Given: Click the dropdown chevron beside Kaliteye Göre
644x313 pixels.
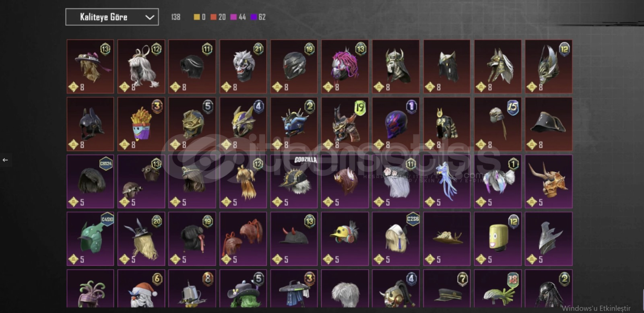Looking at the screenshot, I should 150,17.
